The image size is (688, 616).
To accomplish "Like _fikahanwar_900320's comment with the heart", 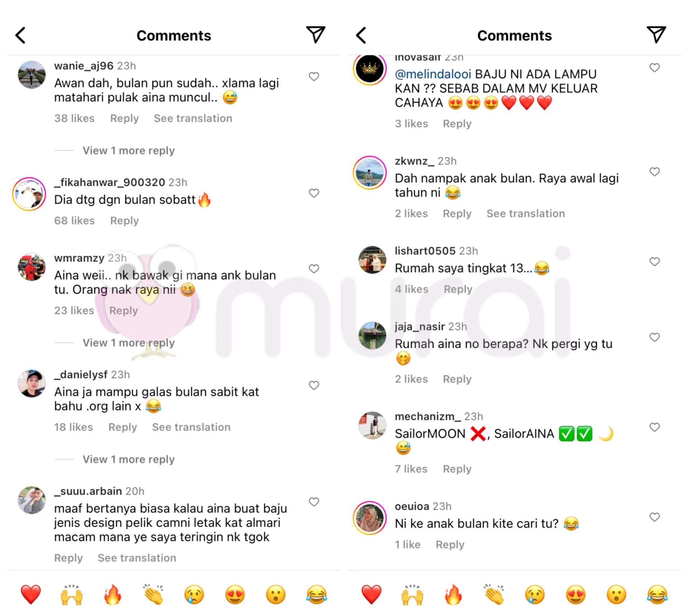I will [314, 193].
